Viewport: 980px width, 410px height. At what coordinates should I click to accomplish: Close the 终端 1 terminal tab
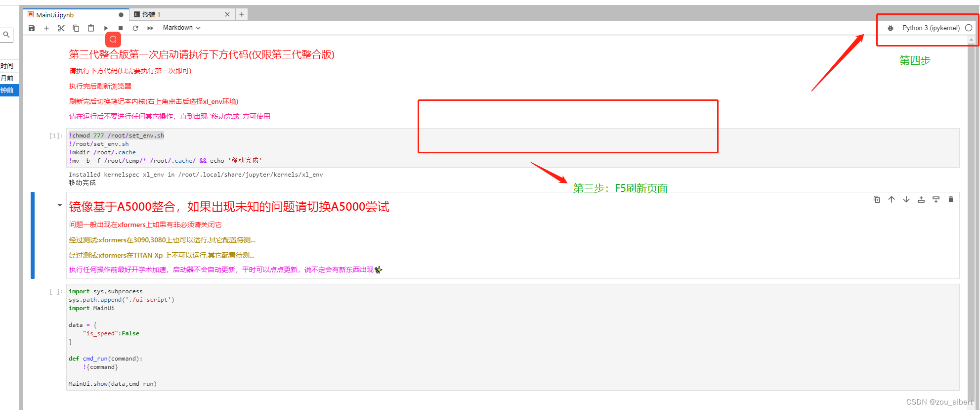tap(227, 14)
